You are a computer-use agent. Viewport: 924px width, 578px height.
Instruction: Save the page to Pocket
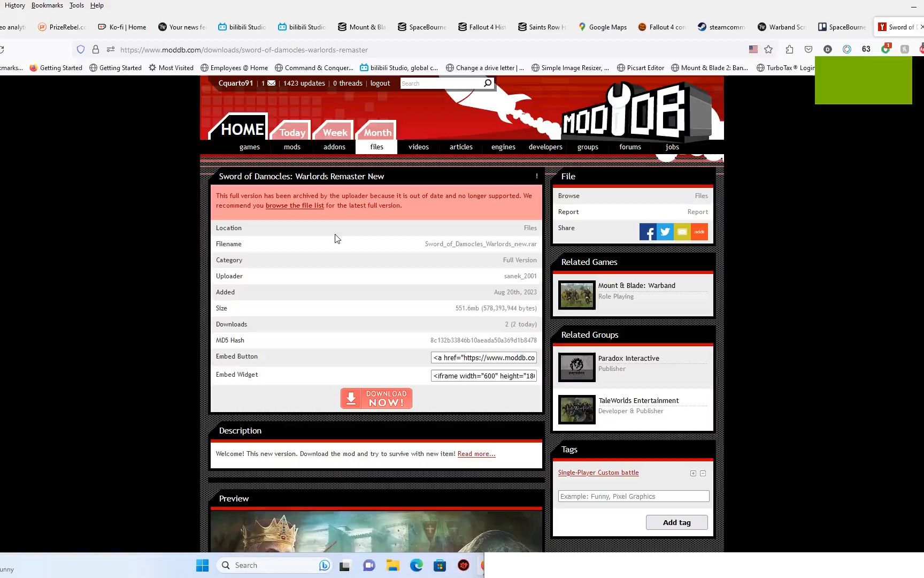click(808, 49)
